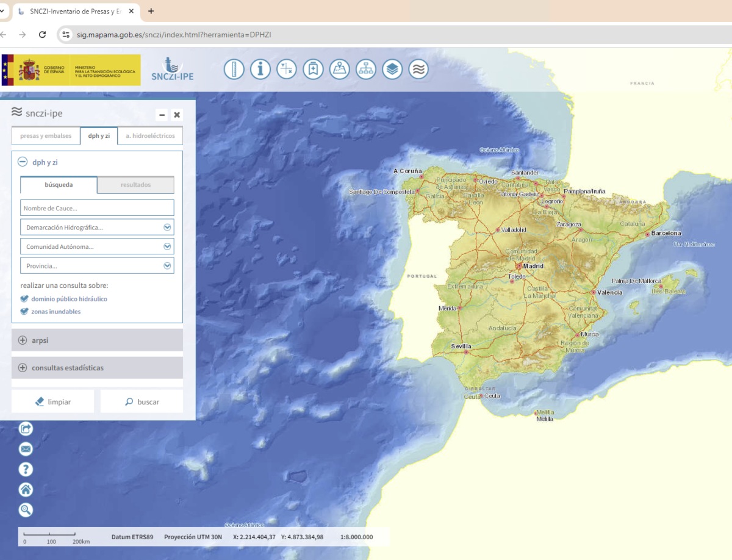Switch to a. hidroeléctricos tab

pos(150,136)
